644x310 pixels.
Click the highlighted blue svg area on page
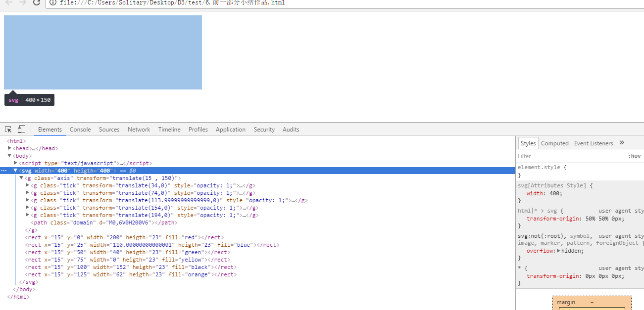[x=103, y=52]
